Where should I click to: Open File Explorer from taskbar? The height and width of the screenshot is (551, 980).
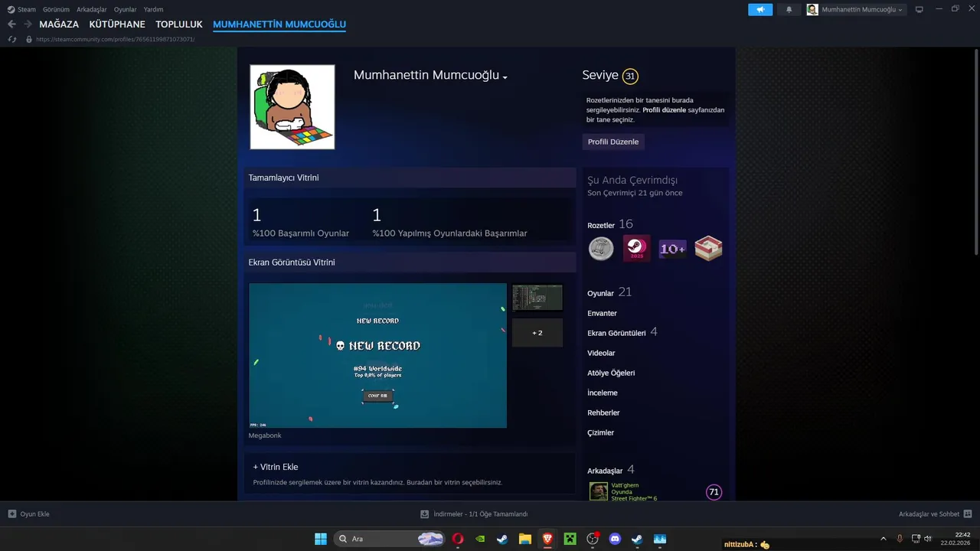click(x=525, y=539)
